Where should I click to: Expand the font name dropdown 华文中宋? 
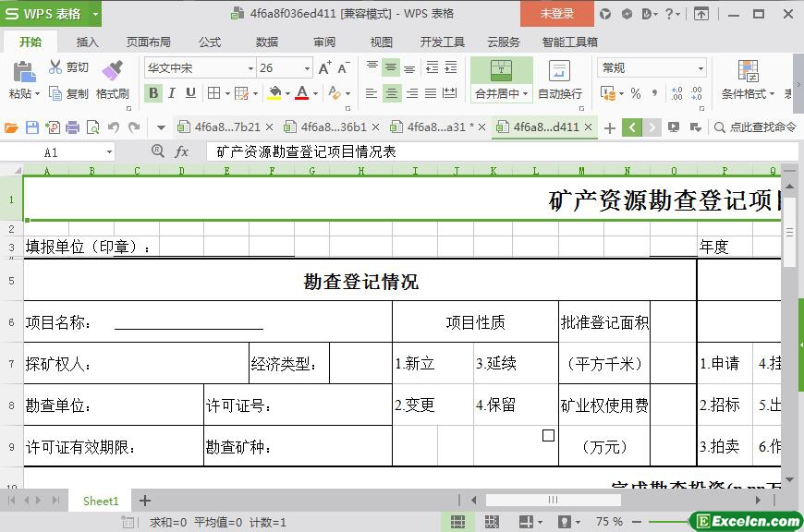coord(250,68)
